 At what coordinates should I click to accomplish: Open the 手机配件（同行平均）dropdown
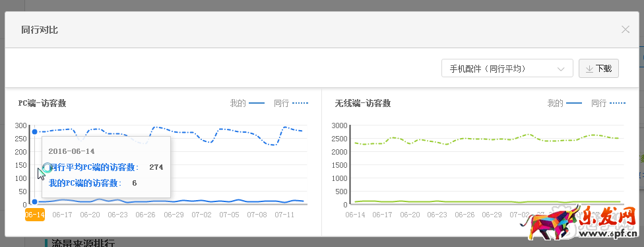[507, 68]
